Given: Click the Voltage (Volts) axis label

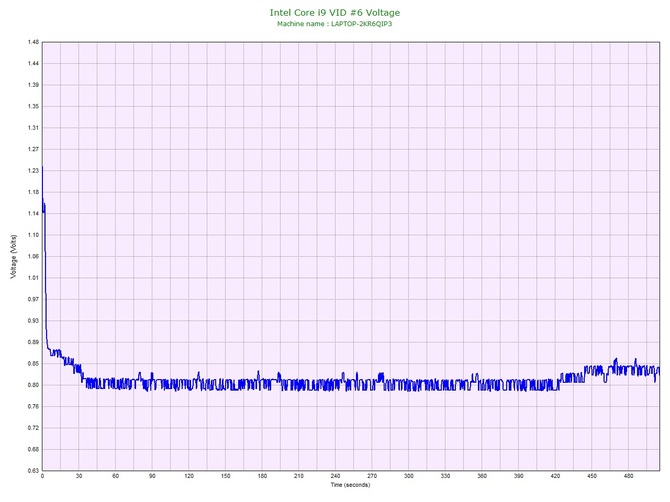Looking at the screenshot, I should click(x=14, y=256).
